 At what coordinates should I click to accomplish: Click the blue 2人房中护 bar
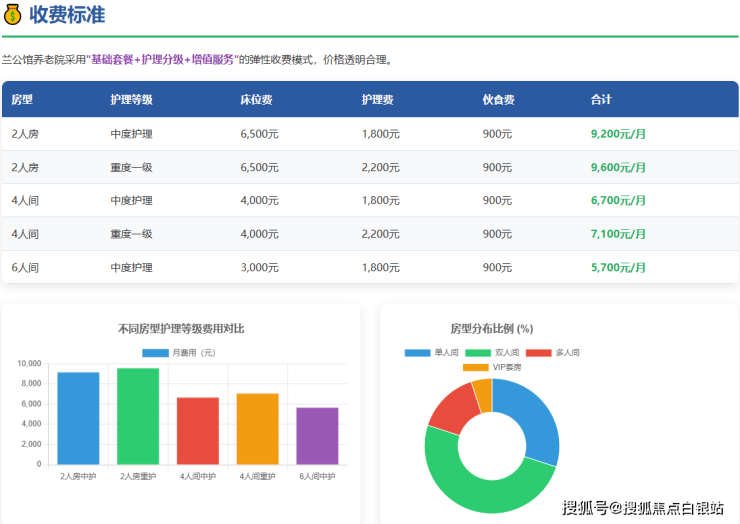[78, 418]
